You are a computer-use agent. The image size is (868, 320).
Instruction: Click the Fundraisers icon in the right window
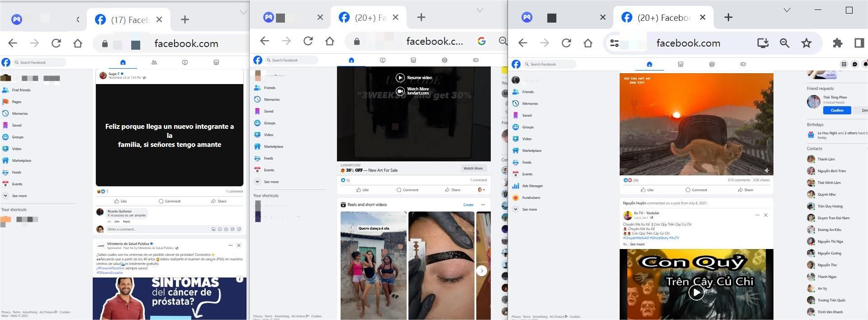pyautogui.click(x=516, y=198)
